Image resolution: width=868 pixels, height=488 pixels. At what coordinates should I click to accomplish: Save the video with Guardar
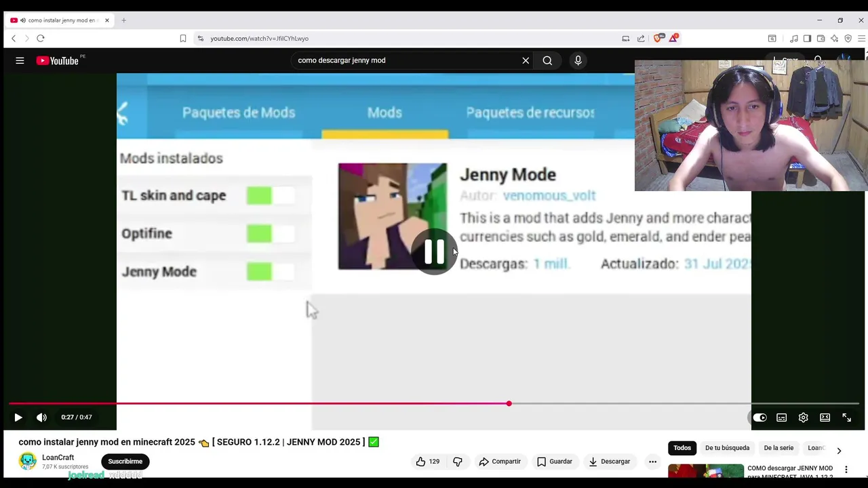555,462
